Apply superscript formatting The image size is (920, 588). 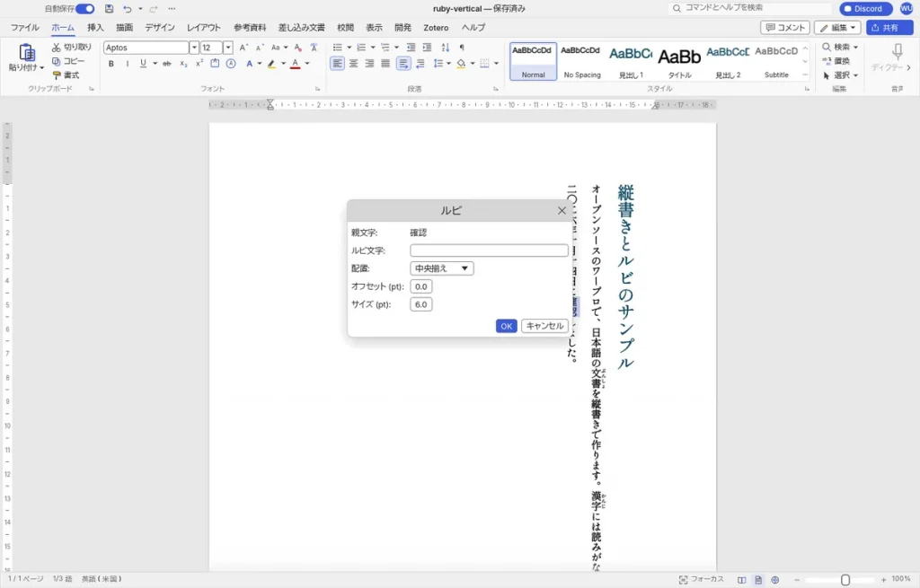click(x=199, y=64)
